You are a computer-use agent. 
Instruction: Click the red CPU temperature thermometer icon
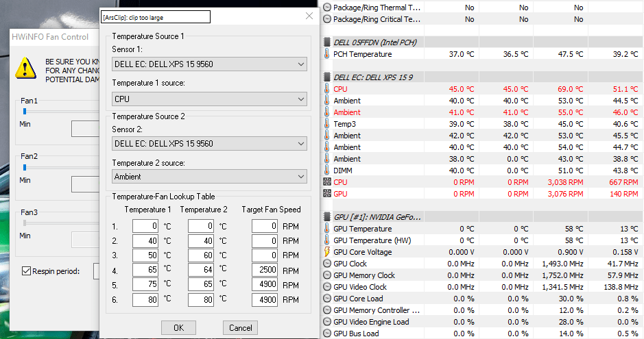(327, 88)
